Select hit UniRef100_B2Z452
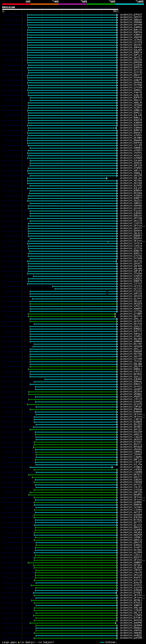The height and width of the screenshot is (644, 146). [x=131, y=186]
